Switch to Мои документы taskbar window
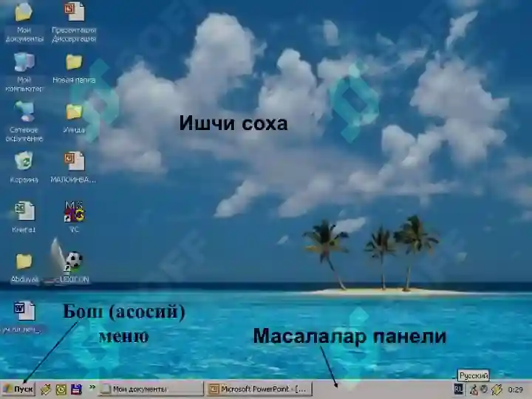 151,389
